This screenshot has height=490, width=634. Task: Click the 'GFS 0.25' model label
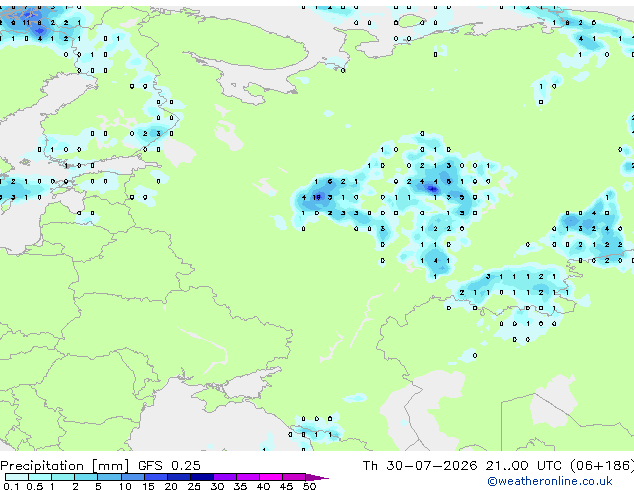169,466
